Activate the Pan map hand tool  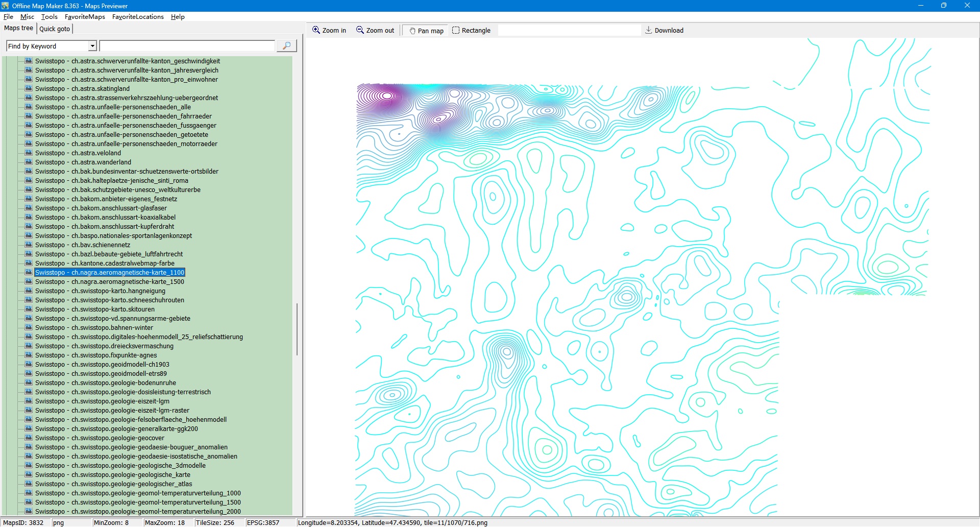[x=412, y=31]
